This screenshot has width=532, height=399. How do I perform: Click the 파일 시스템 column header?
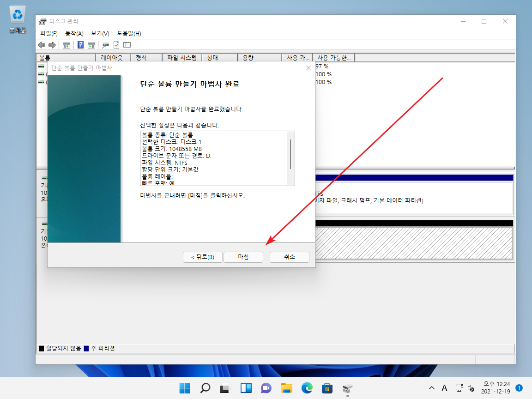(x=182, y=58)
